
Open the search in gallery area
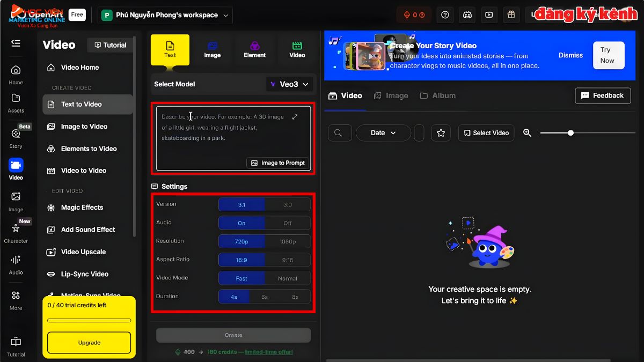(x=340, y=132)
